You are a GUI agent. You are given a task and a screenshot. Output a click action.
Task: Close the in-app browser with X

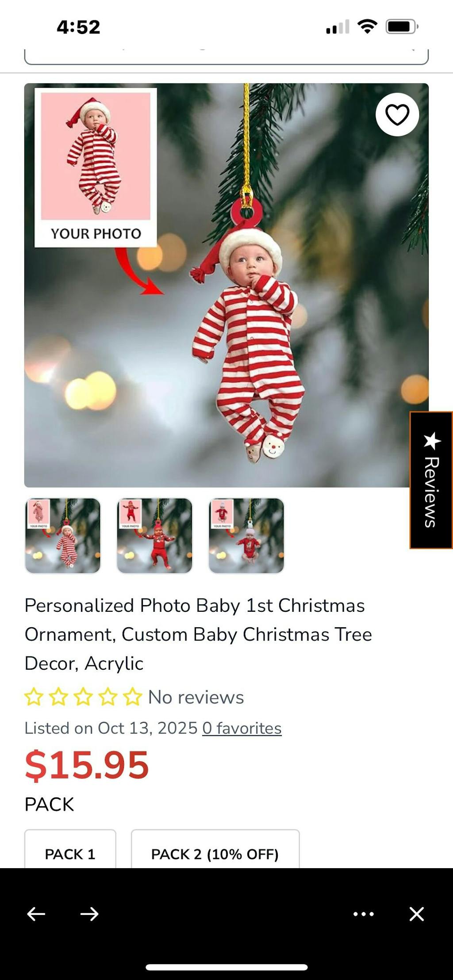(x=417, y=914)
